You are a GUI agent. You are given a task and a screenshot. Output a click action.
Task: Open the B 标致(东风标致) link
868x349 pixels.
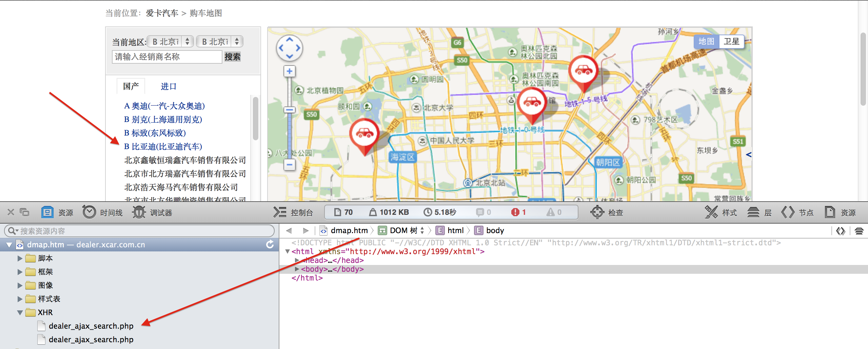click(155, 133)
